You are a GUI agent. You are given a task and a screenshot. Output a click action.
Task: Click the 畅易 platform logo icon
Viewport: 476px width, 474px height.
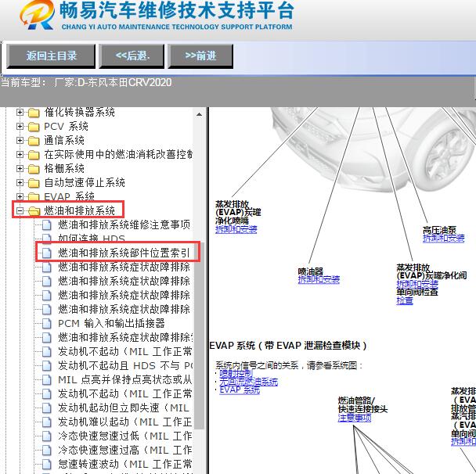coord(37,15)
